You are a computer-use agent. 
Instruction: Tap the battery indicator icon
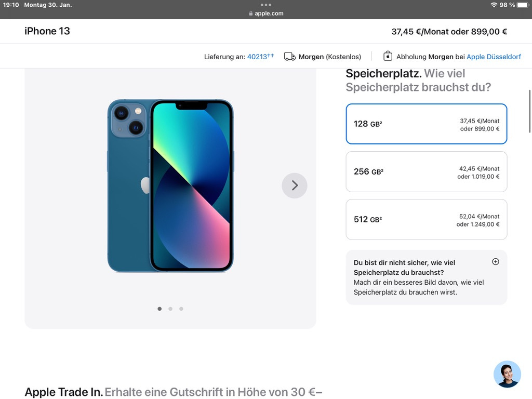tap(523, 5)
